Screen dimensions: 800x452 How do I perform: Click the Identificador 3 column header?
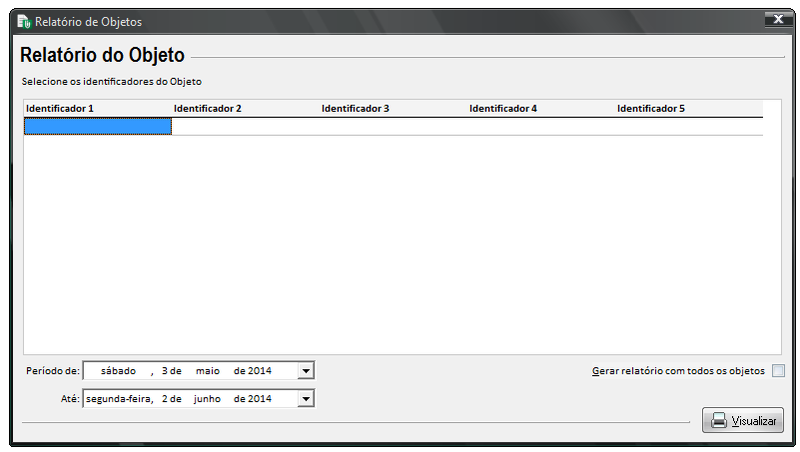coord(355,108)
